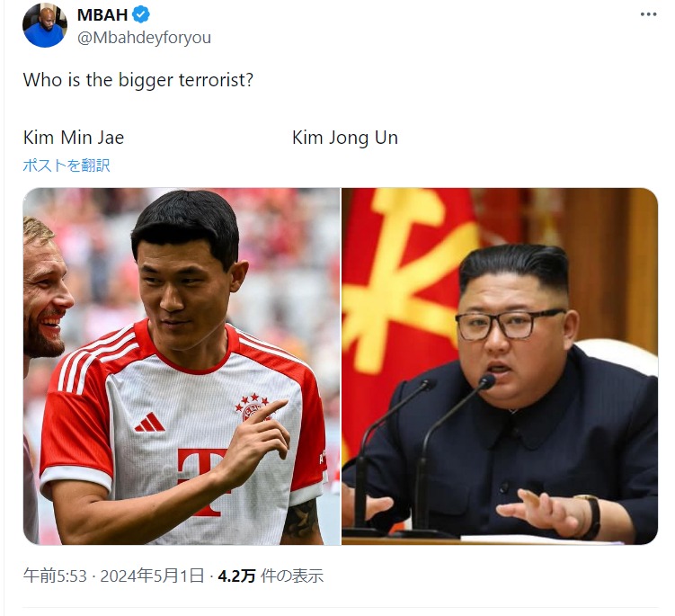Screen dimensions: 675x616
Task: Click the wristwatch in the right photo
Action: point(591,517)
